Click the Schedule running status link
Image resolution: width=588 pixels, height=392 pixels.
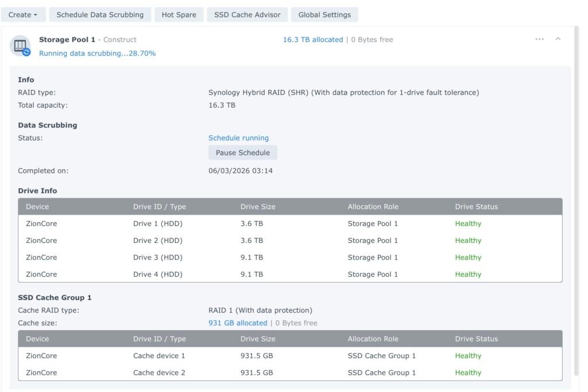click(x=238, y=138)
